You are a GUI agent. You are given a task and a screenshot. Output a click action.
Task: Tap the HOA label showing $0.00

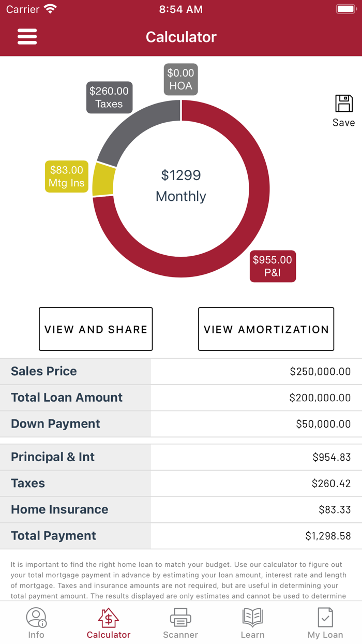pyautogui.click(x=180, y=79)
